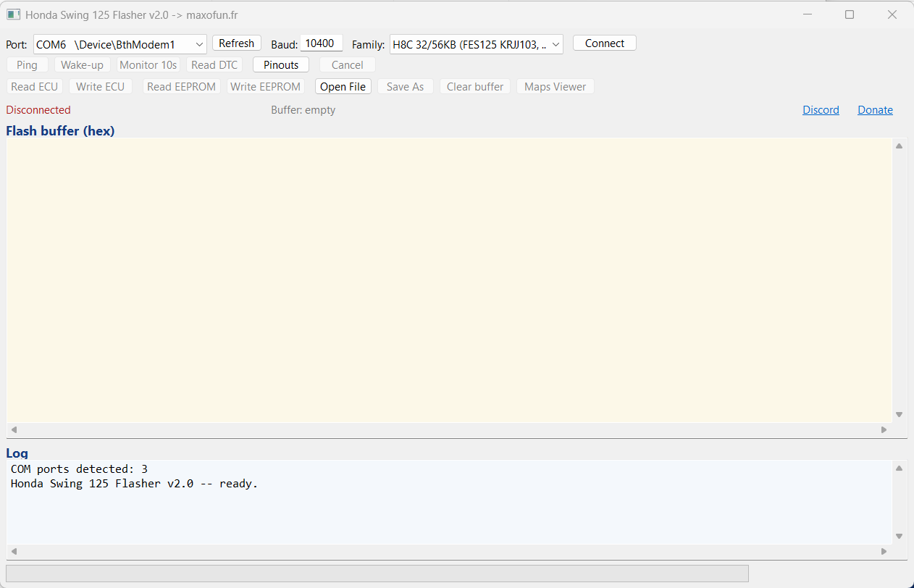Click the Cancel button

[348, 65]
